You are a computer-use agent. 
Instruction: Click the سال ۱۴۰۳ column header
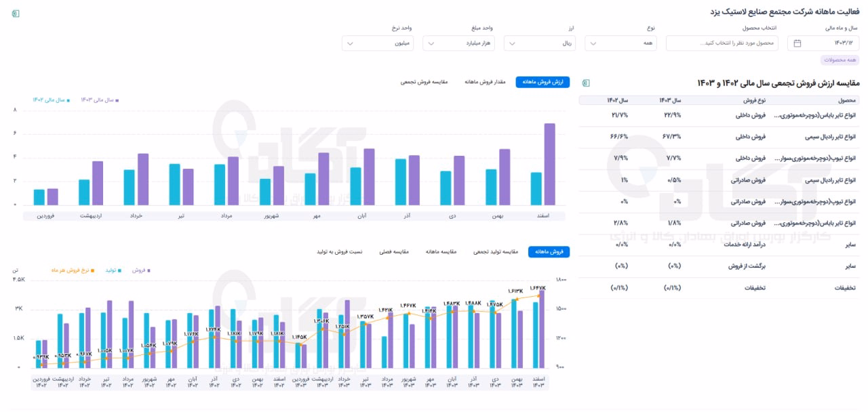669,100
